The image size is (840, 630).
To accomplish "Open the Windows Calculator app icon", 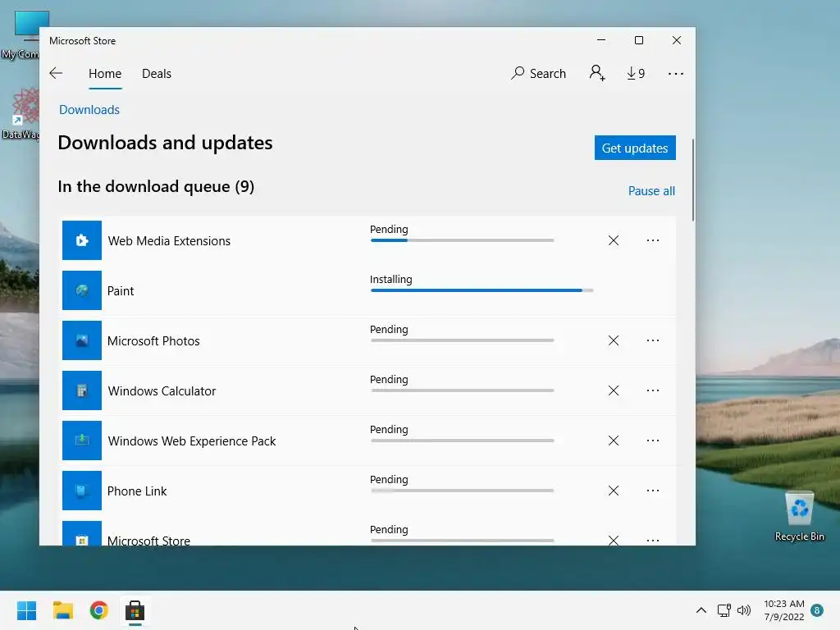I will [x=82, y=390].
